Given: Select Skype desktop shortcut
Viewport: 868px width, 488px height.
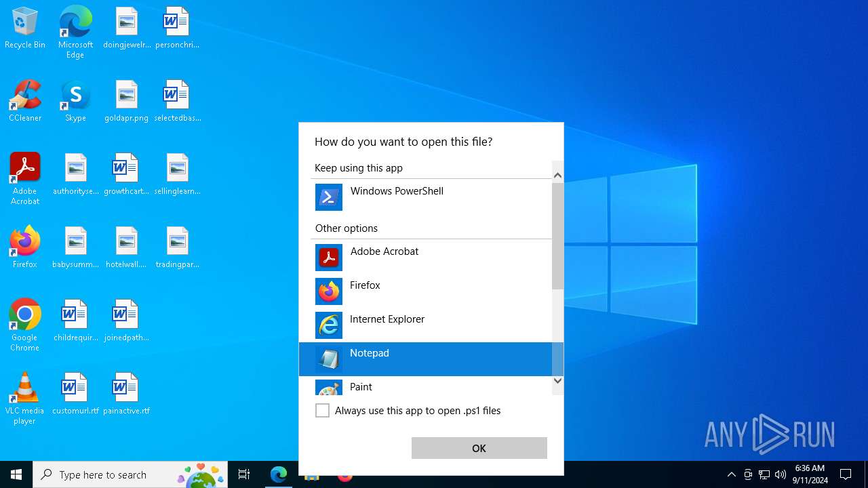Looking at the screenshot, I should coord(75,101).
